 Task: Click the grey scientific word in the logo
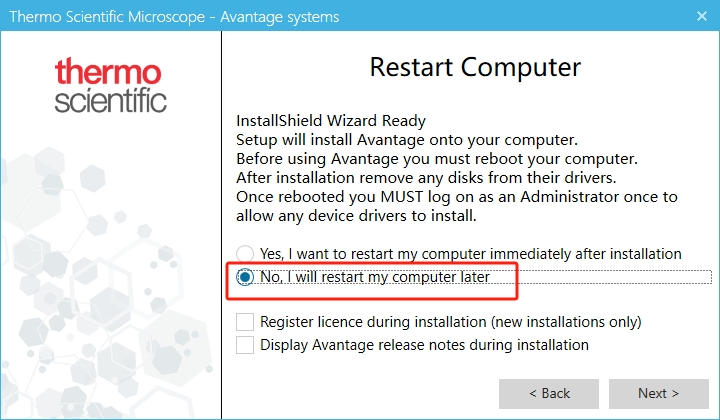pyautogui.click(x=111, y=100)
